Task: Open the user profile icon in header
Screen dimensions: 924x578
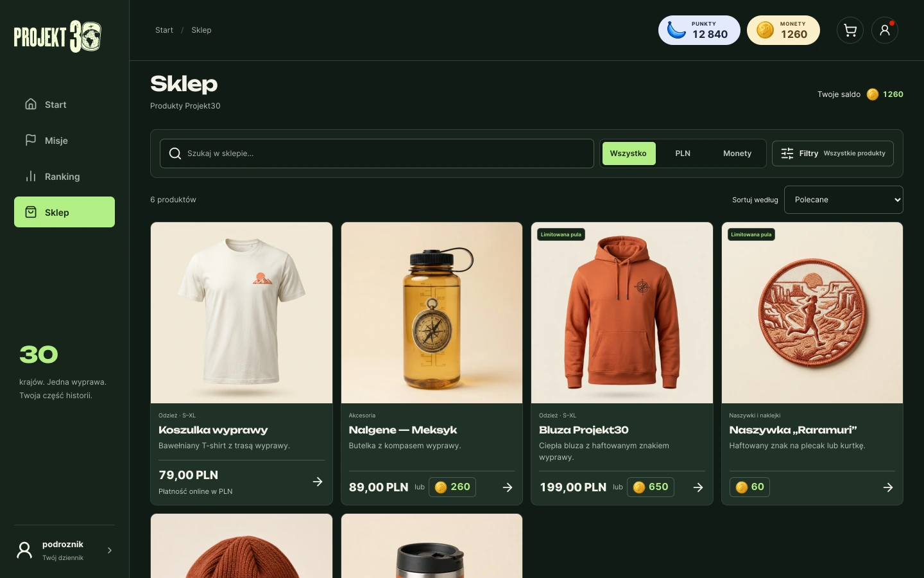Action: tap(885, 30)
